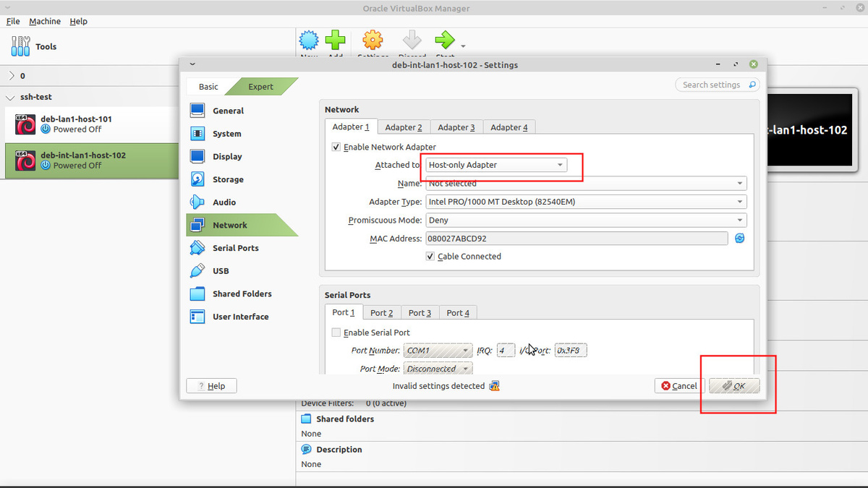Click the Invalid settings detected message

[x=438, y=386]
